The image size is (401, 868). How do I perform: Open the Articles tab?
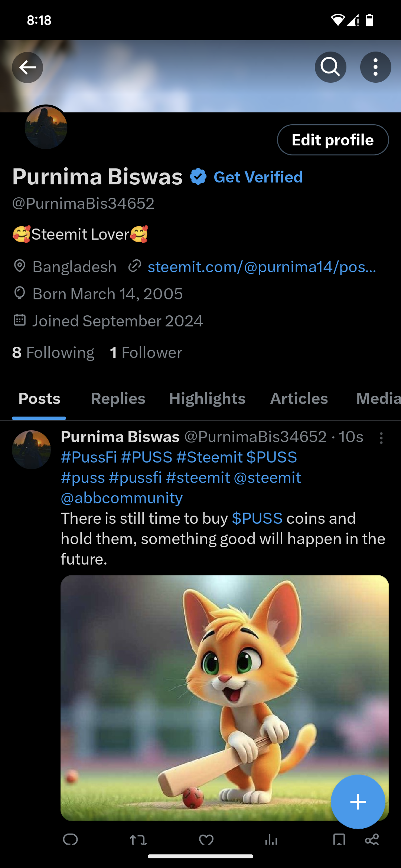(299, 399)
